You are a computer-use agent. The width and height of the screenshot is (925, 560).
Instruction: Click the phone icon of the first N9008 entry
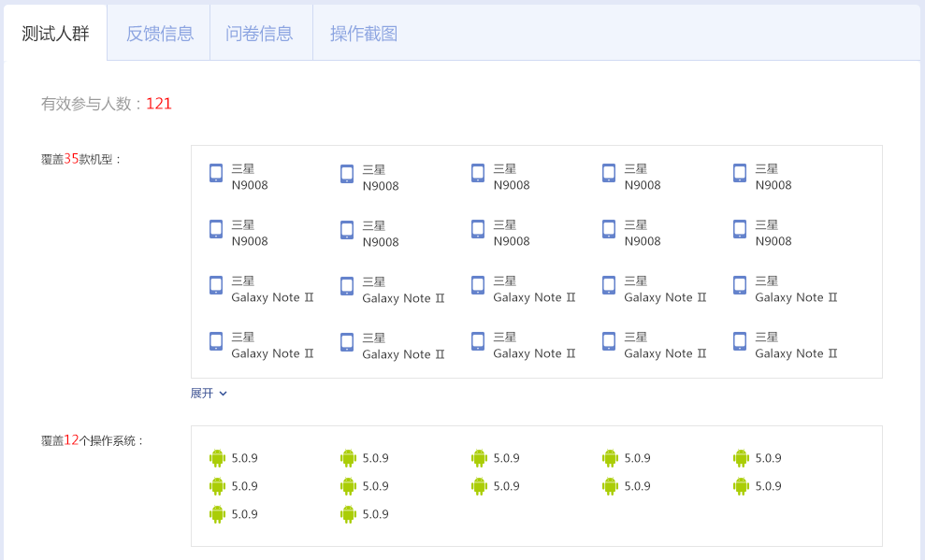tap(216, 173)
